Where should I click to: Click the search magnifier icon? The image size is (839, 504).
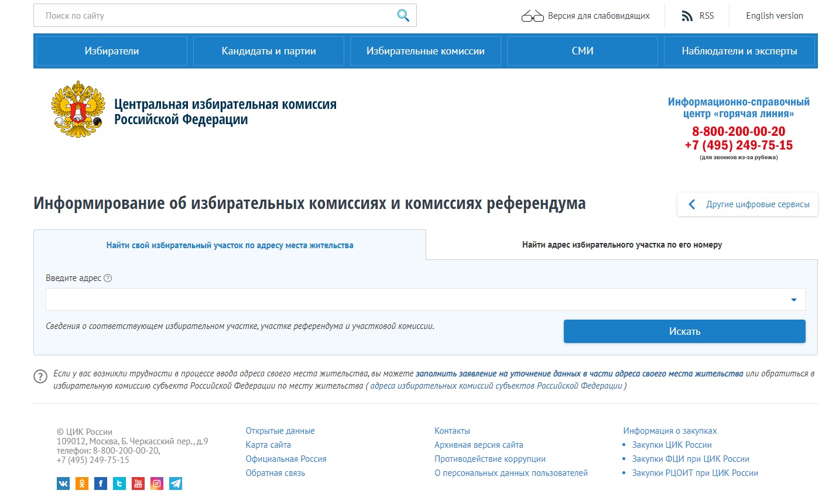coord(403,15)
